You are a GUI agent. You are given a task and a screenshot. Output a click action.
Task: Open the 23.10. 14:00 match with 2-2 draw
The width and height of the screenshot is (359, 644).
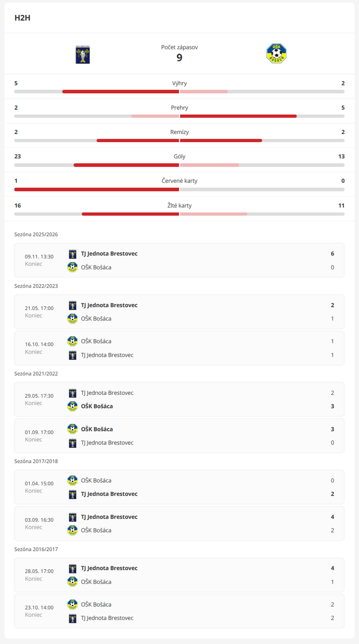pyautogui.click(x=179, y=611)
